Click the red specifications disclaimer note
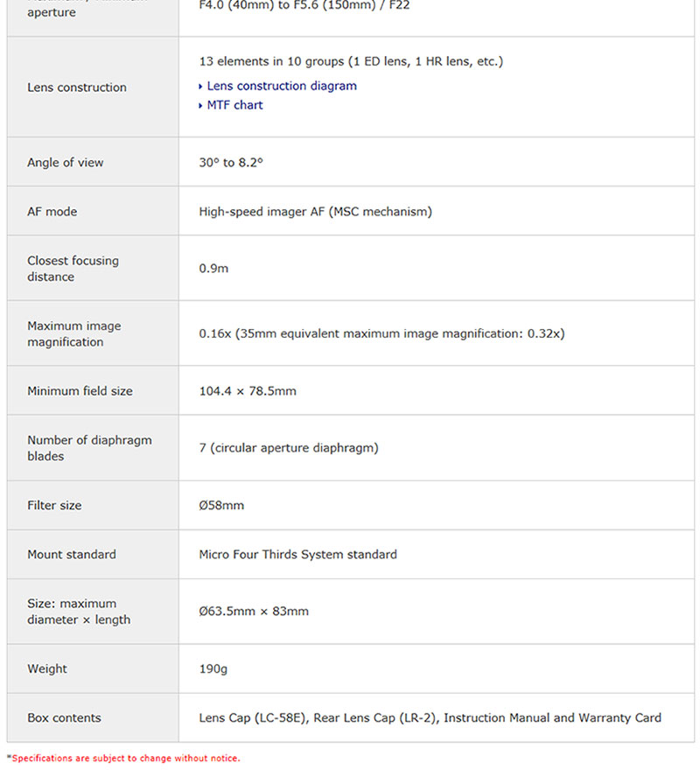700x770 pixels. (x=123, y=758)
